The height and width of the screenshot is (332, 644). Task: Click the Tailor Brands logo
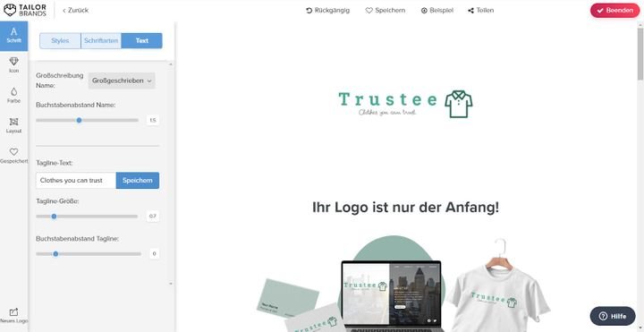pyautogui.click(x=25, y=10)
